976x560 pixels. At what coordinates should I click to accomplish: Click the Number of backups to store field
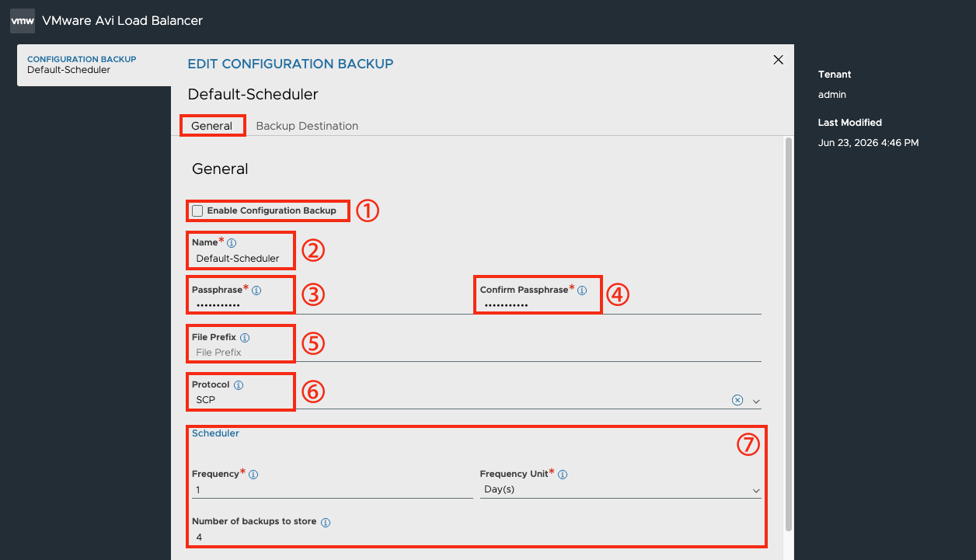[333, 537]
